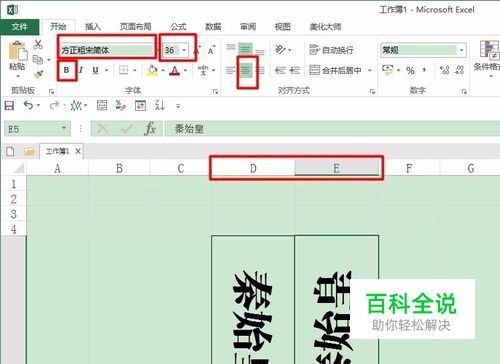Toggle Wrap Text (自动换行)

[331, 50]
